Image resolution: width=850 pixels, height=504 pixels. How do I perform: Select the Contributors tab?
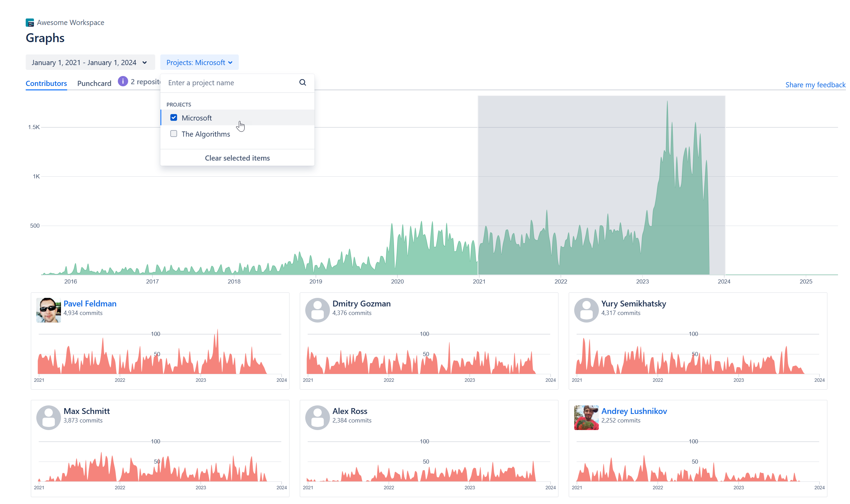tap(46, 84)
